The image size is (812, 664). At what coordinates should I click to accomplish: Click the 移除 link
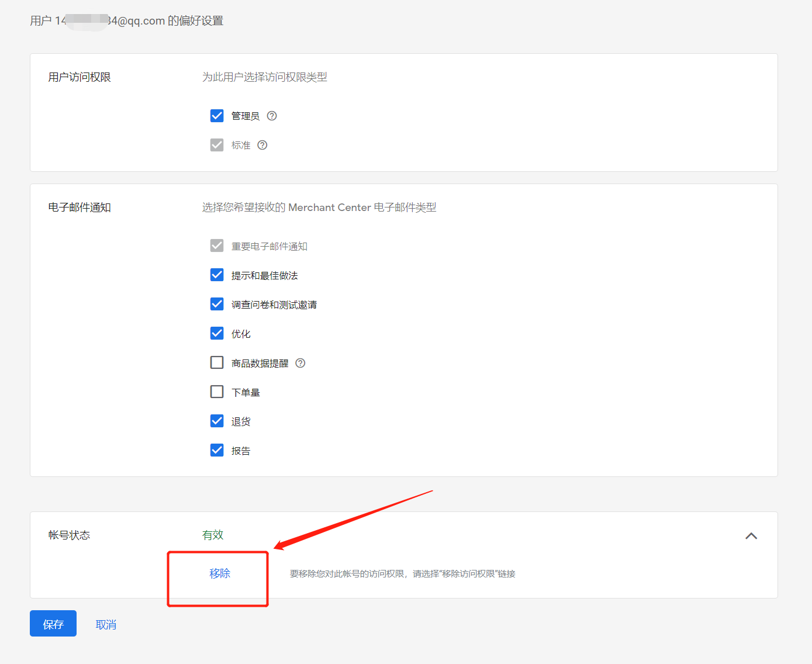[x=220, y=573]
